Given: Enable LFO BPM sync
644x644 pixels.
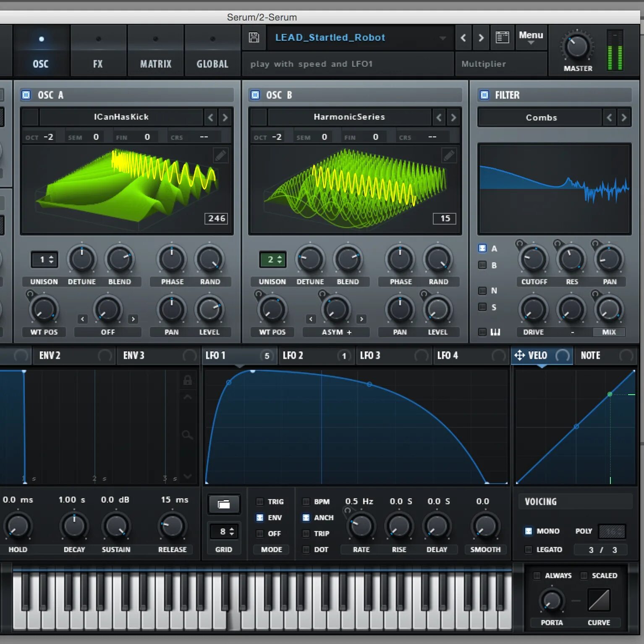Looking at the screenshot, I should coord(306,502).
